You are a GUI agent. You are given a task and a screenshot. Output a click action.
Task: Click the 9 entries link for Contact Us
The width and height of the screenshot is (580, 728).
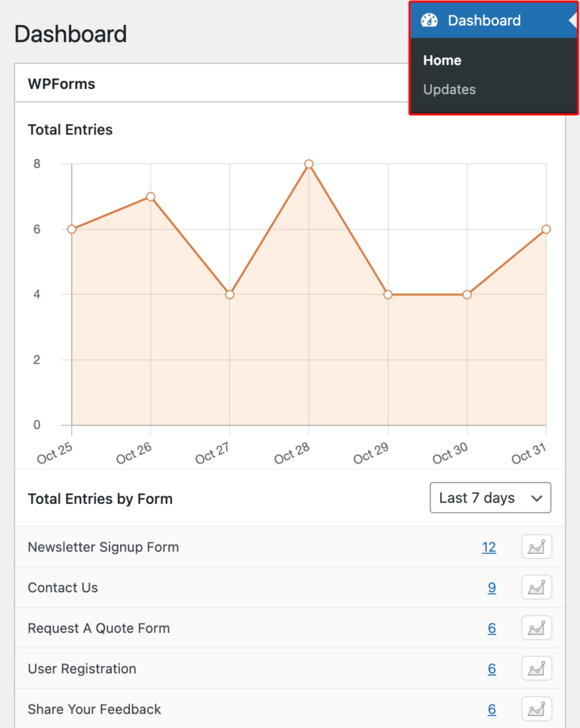491,587
